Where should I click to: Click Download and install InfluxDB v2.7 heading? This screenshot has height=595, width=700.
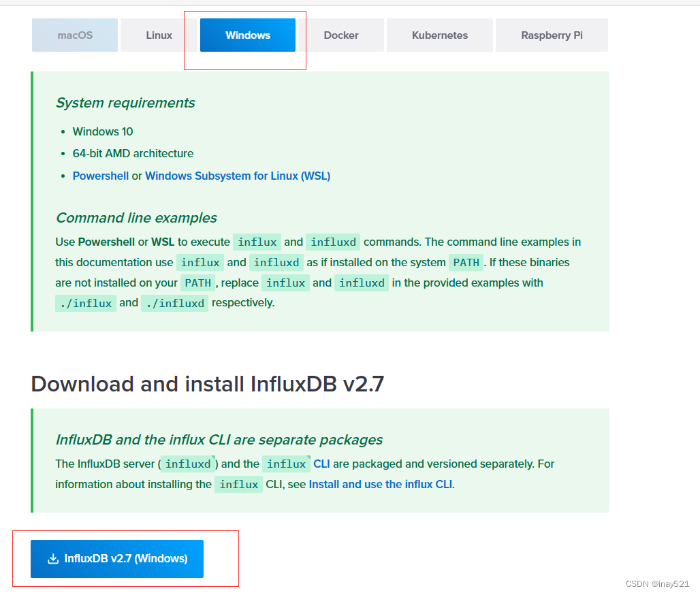[x=208, y=385]
